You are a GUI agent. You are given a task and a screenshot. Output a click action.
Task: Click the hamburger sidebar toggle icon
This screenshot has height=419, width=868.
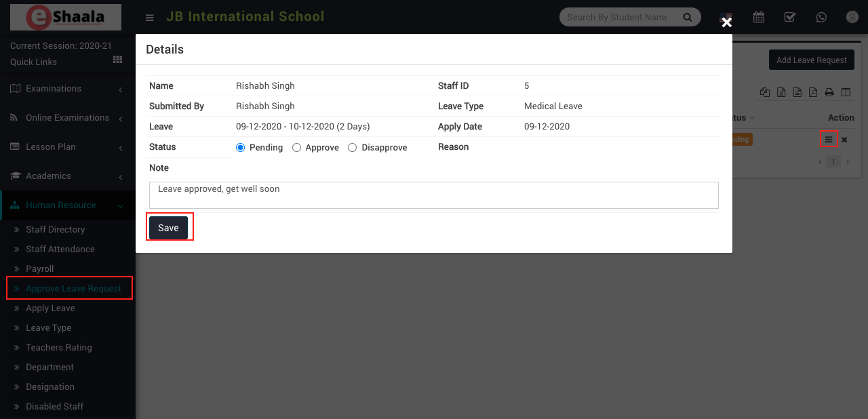150,18
